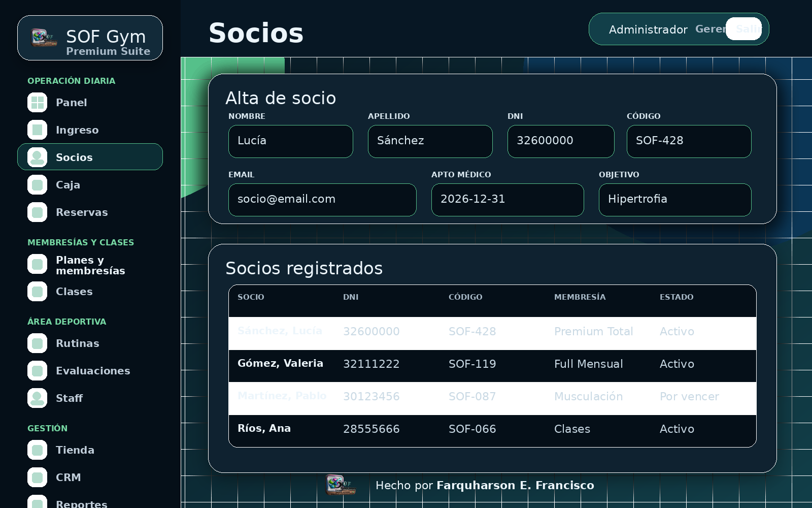
Task: Click the Full Mensual membership cell
Action: 588,364
